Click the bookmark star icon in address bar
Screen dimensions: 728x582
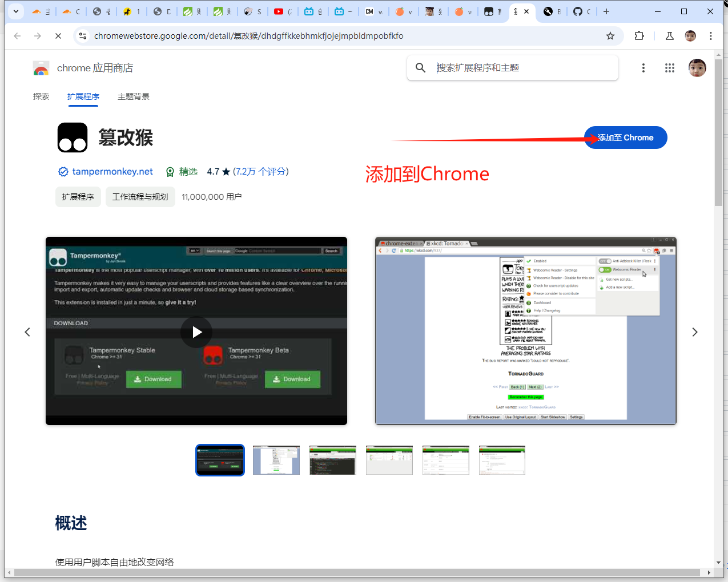pos(610,36)
